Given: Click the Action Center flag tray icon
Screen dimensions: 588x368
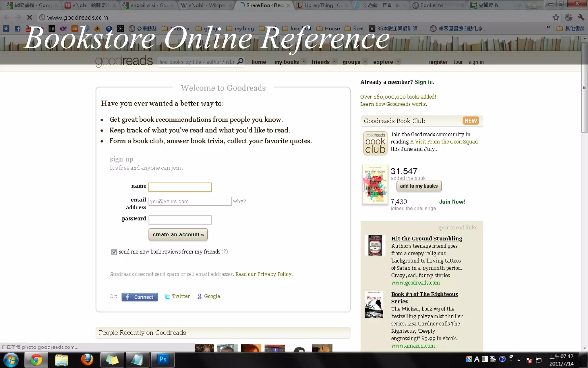Looking at the screenshot, I should tap(529, 360).
